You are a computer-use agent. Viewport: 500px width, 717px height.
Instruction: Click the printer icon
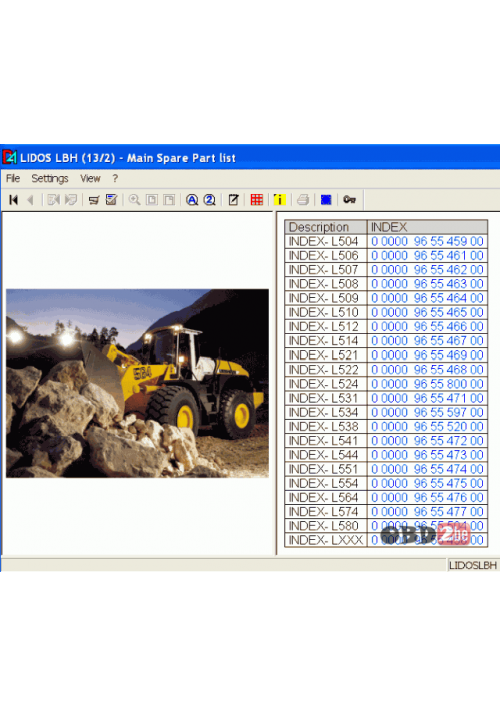point(303,200)
